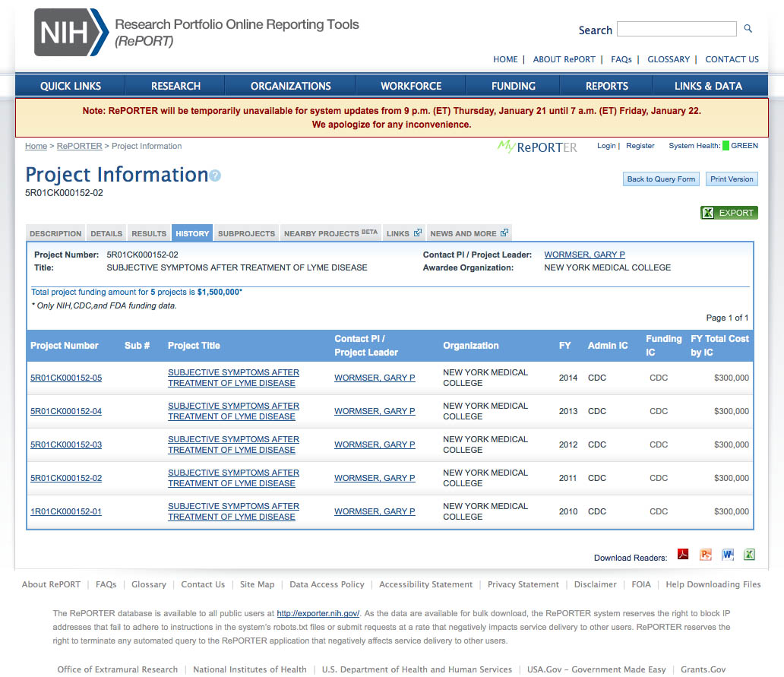Open Data Access Policy footer link

(327, 584)
